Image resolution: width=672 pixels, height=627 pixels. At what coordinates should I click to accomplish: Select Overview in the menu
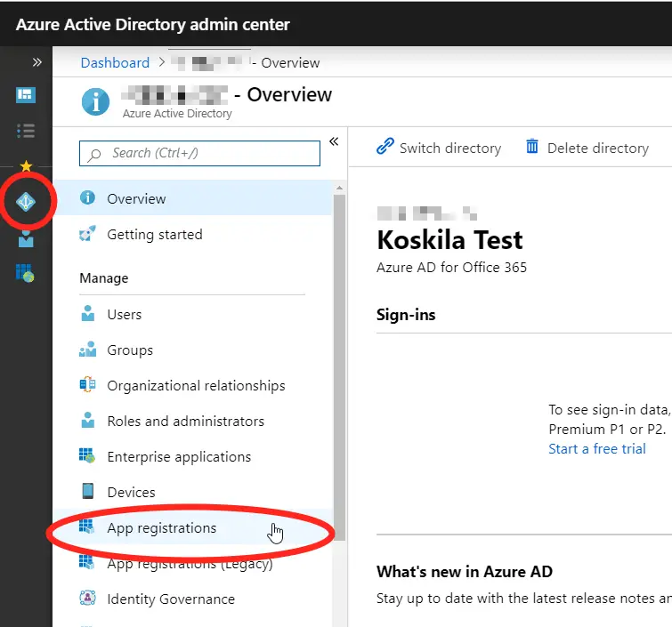[136, 199]
